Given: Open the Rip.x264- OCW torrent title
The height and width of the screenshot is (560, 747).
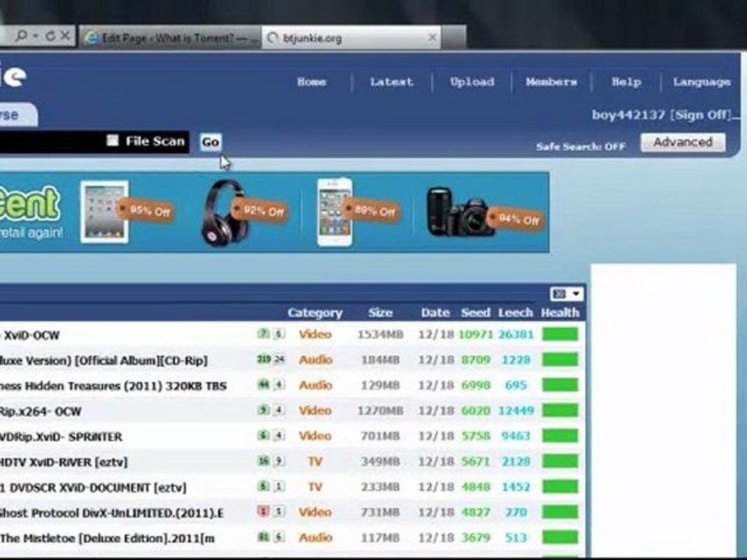Looking at the screenshot, I should click(40, 411).
